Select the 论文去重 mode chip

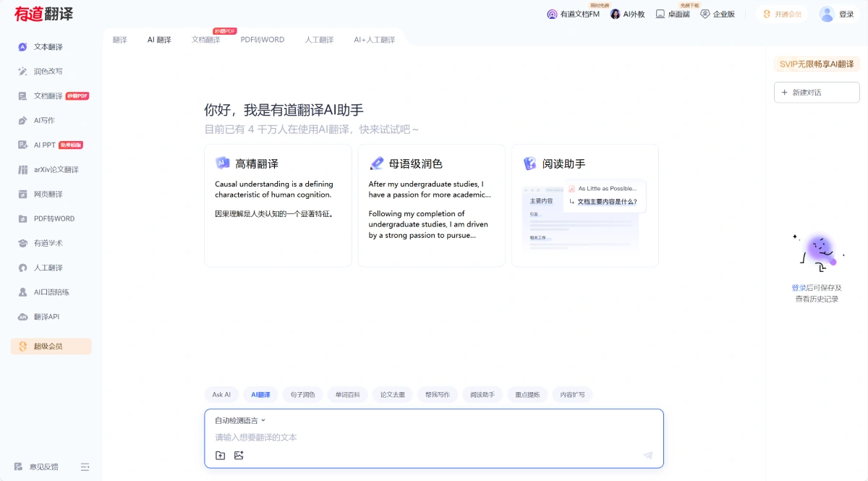pos(392,394)
